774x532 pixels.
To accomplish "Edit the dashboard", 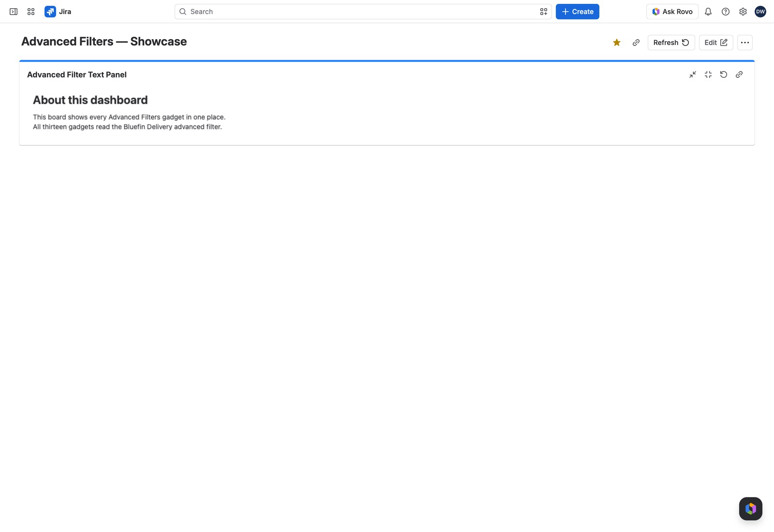I will pyautogui.click(x=716, y=43).
